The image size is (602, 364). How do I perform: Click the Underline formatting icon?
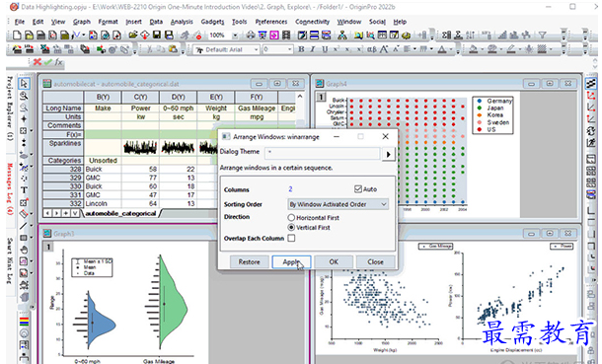[325, 49]
